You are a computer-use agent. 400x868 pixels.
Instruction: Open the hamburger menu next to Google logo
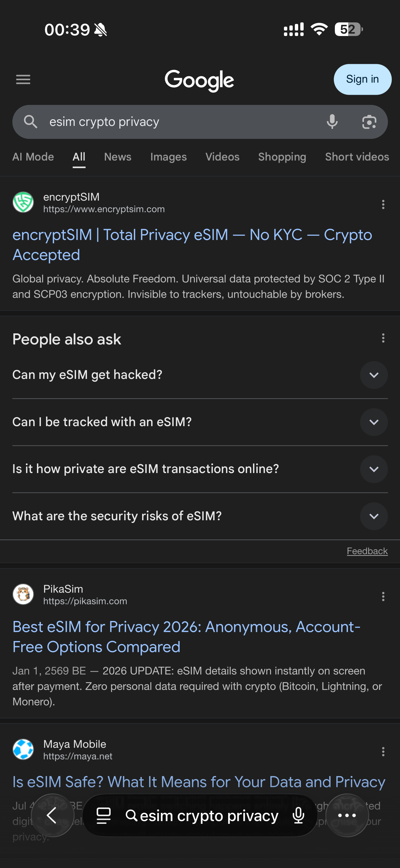(23, 80)
